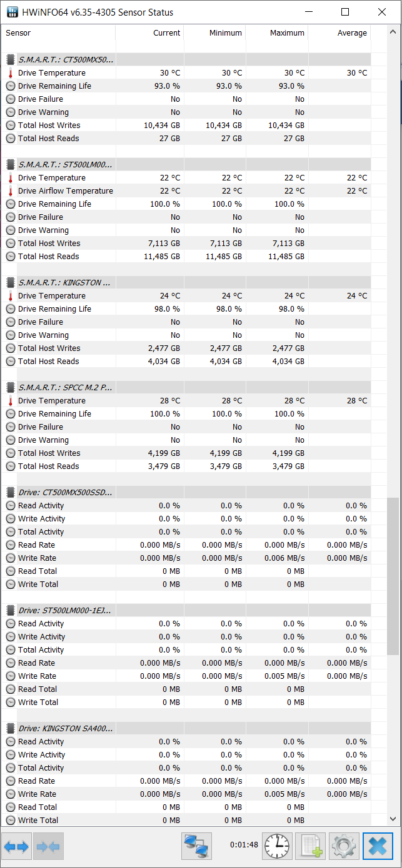This screenshot has height=868, width=402.
Task: Select the Total Host Writes 10,434 GB row
Action: click(x=186, y=126)
